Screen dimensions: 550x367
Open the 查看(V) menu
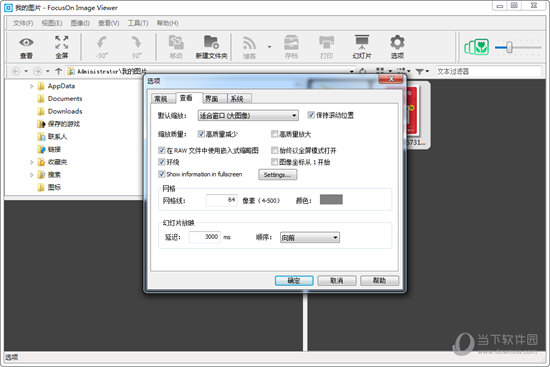tap(109, 23)
